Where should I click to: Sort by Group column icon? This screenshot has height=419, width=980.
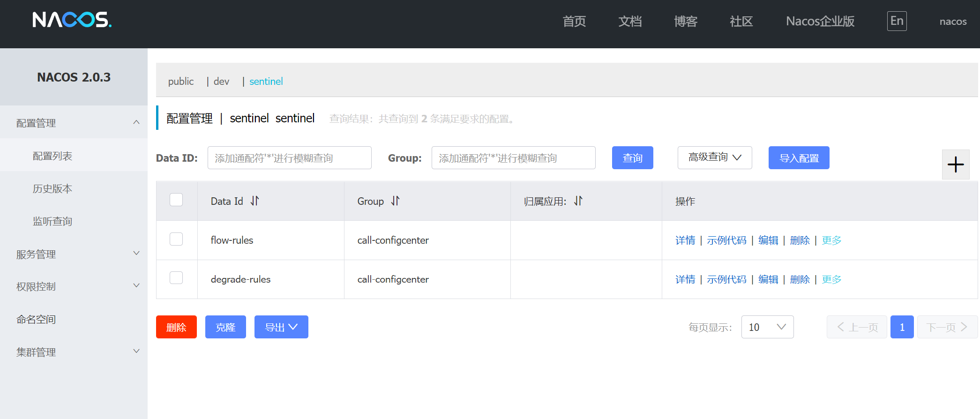pos(395,201)
